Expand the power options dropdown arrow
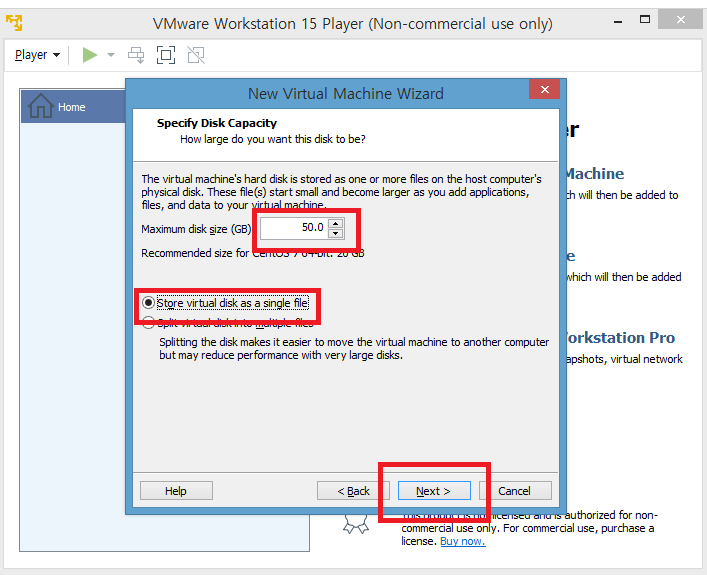Screen dimensions: 707x575 111,55
